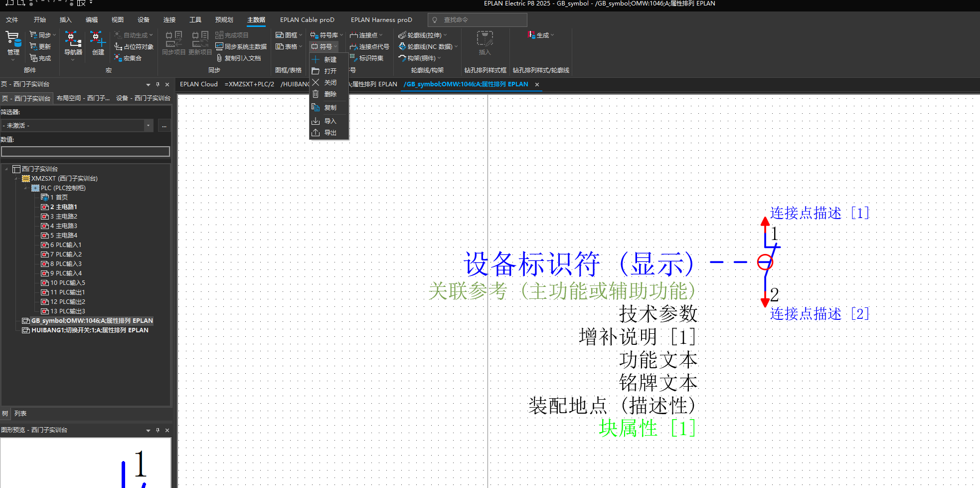The height and width of the screenshot is (488, 980).
Task: Switch to the 设备 ribbon tab
Action: 144,20
